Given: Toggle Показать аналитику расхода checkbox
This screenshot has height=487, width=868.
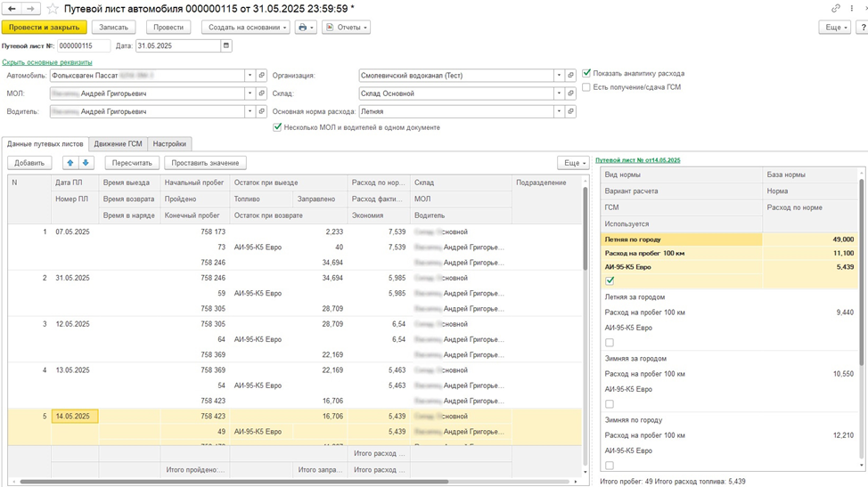Looking at the screenshot, I should (x=586, y=73).
